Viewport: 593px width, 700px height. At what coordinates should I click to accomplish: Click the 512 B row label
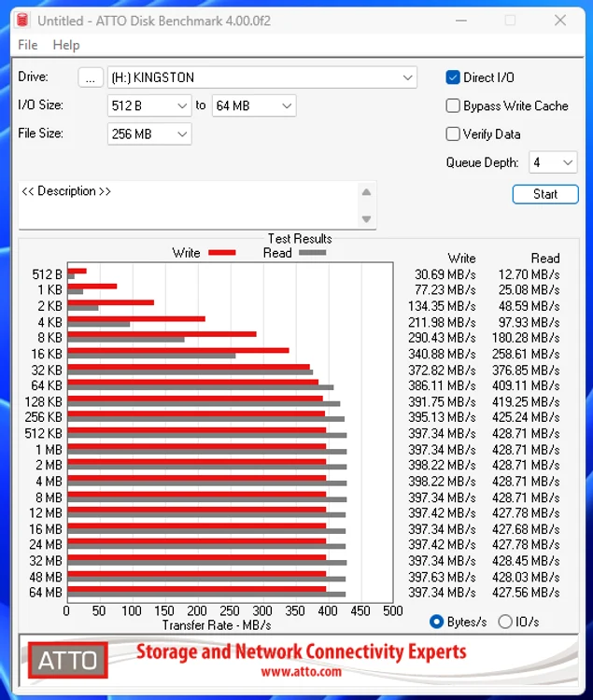pyautogui.click(x=47, y=274)
